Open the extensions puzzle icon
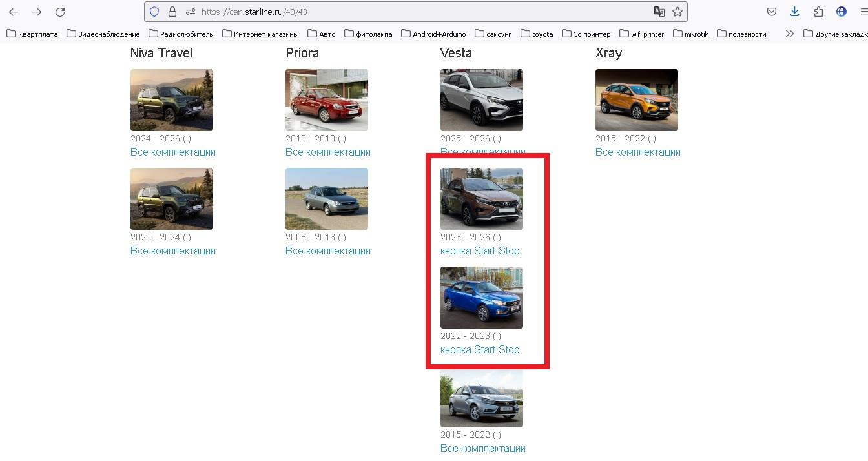 click(x=818, y=12)
